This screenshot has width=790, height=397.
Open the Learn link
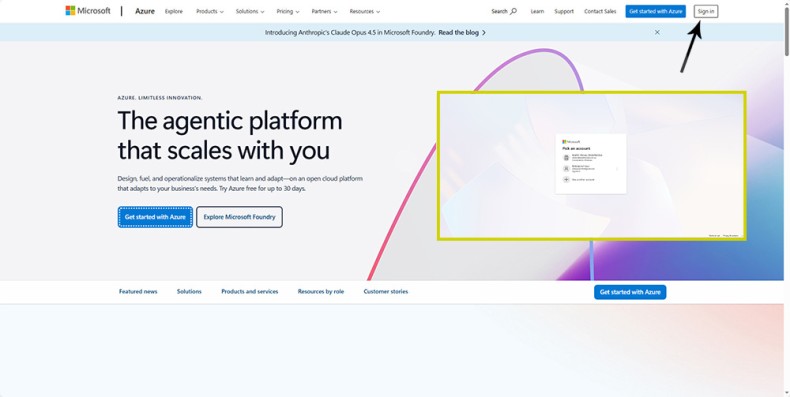(537, 11)
